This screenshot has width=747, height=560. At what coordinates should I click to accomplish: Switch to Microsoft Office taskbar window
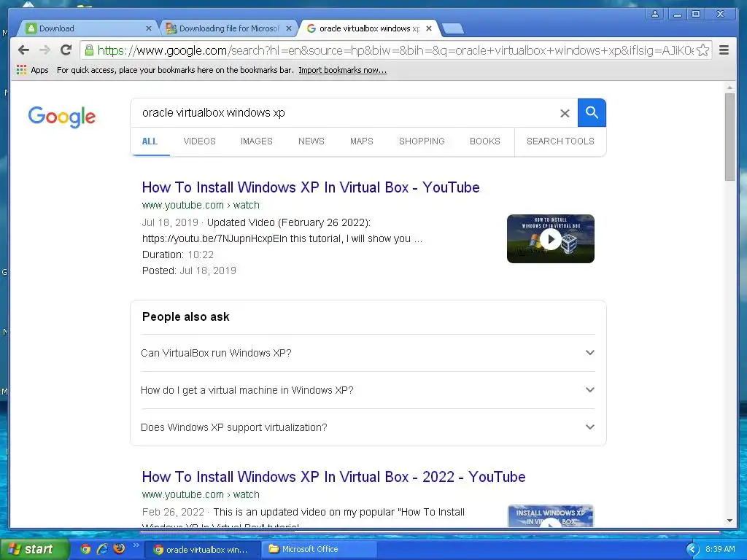(319, 549)
